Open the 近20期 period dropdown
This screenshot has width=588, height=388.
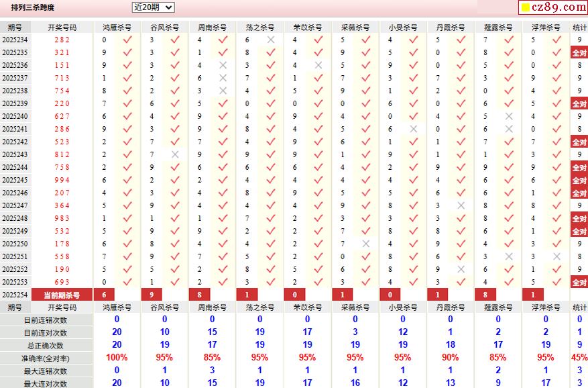pos(153,7)
